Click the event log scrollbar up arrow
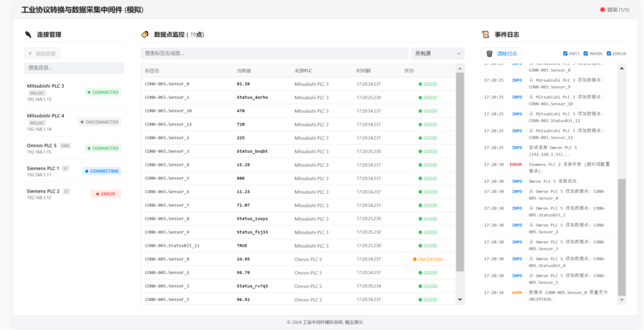Screen dimensions: 644x330 (622, 68)
